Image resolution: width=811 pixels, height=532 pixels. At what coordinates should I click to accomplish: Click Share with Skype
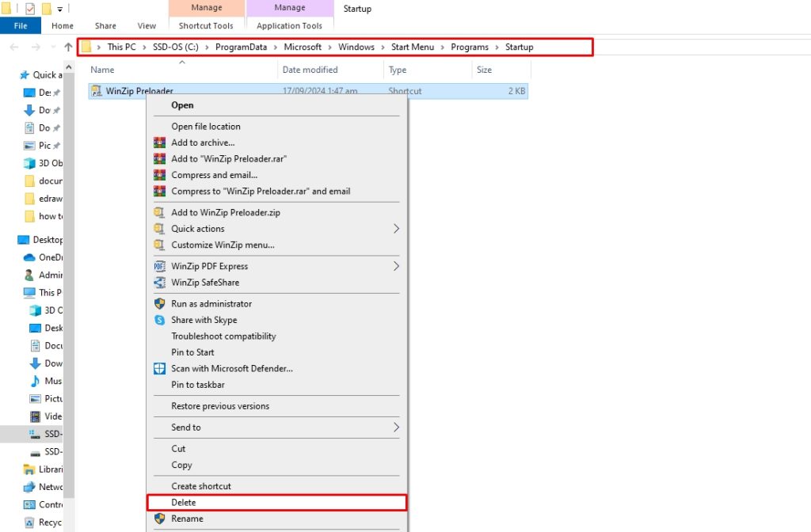276,320
